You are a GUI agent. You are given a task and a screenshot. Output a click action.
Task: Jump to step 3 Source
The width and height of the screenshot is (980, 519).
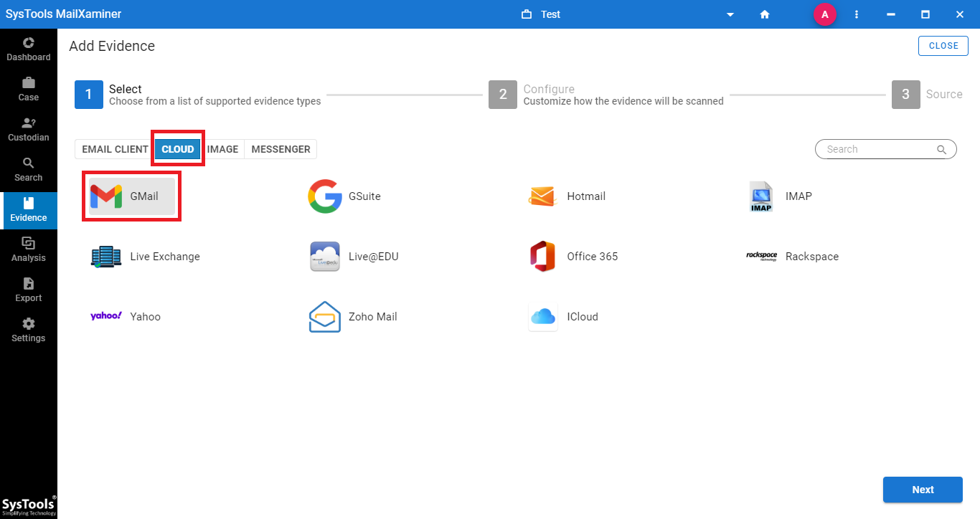coord(927,95)
